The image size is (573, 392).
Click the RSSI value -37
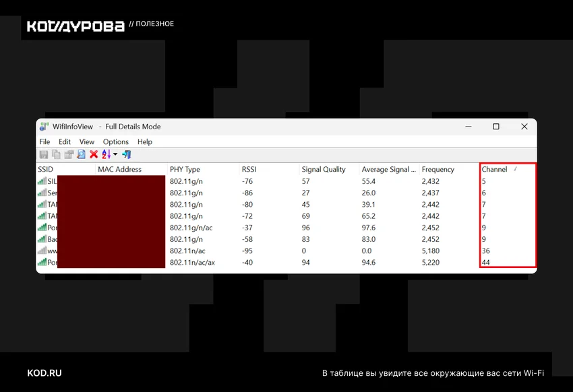tap(247, 228)
